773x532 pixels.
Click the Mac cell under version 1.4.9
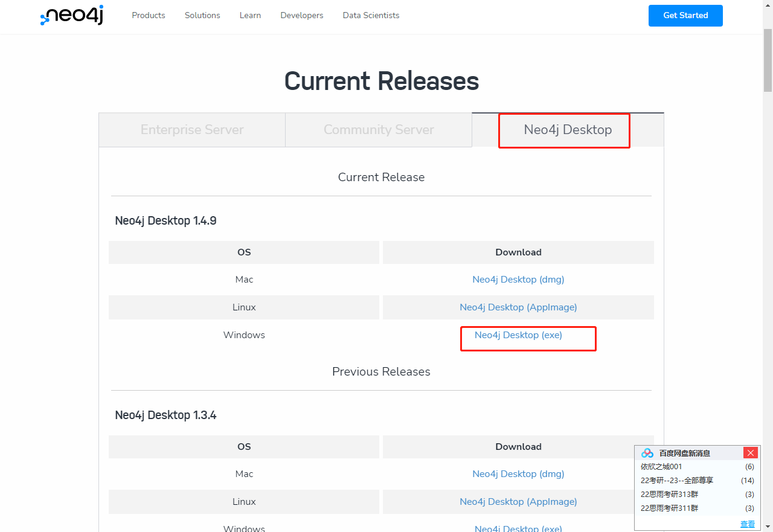click(244, 280)
